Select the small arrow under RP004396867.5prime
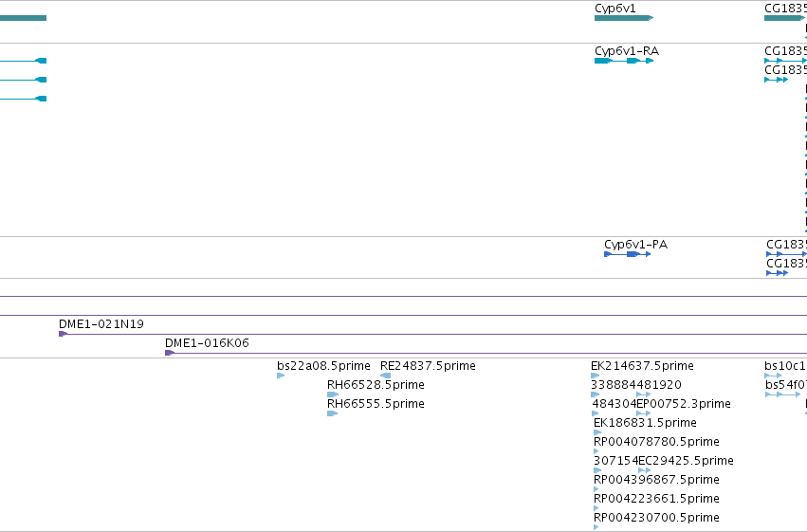 click(596, 490)
